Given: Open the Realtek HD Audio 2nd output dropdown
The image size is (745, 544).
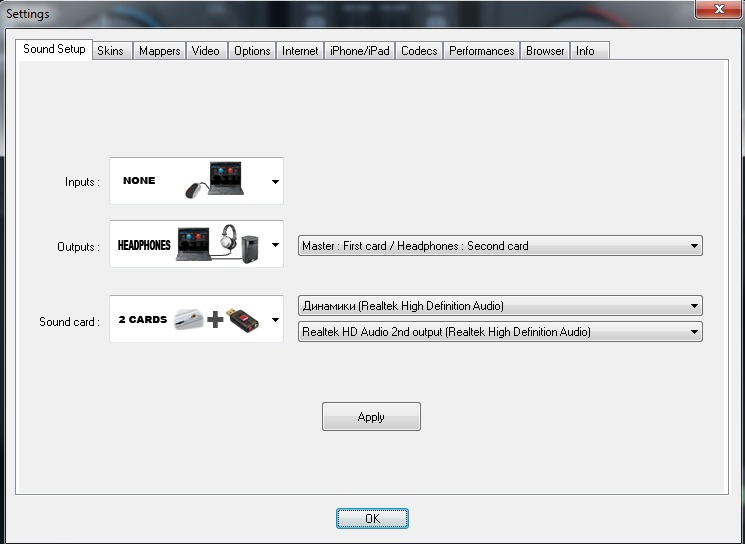Looking at the screenshot, I should click(500, 332).
